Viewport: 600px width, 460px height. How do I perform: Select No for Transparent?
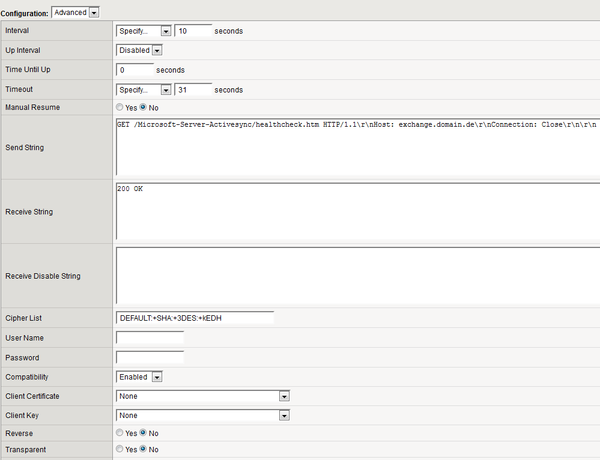coord(143,449)
